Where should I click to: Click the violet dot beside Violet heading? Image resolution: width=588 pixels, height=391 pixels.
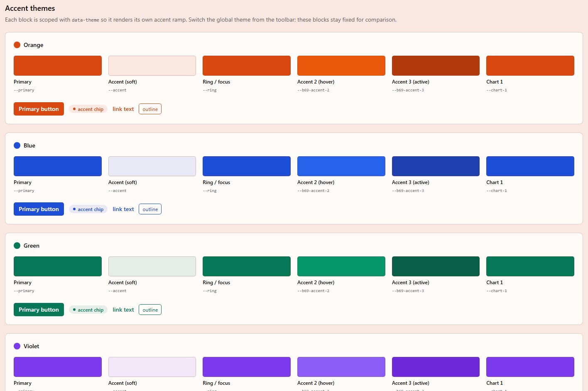pos(17,346)
